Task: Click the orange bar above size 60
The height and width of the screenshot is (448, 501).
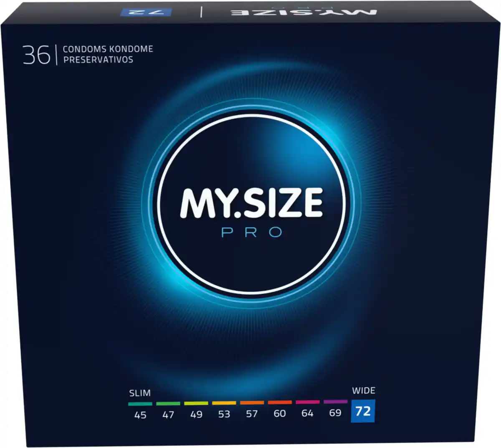Action: (279, 404)
